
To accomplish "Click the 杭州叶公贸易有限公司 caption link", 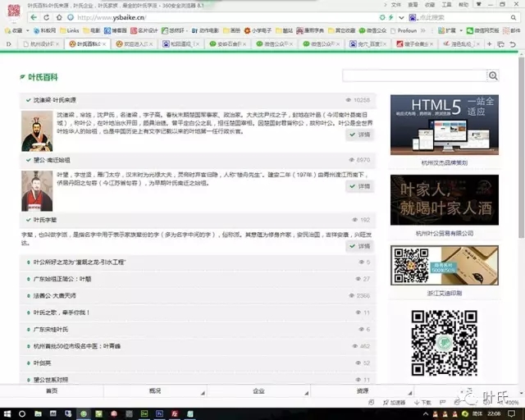I will (445, 234).
